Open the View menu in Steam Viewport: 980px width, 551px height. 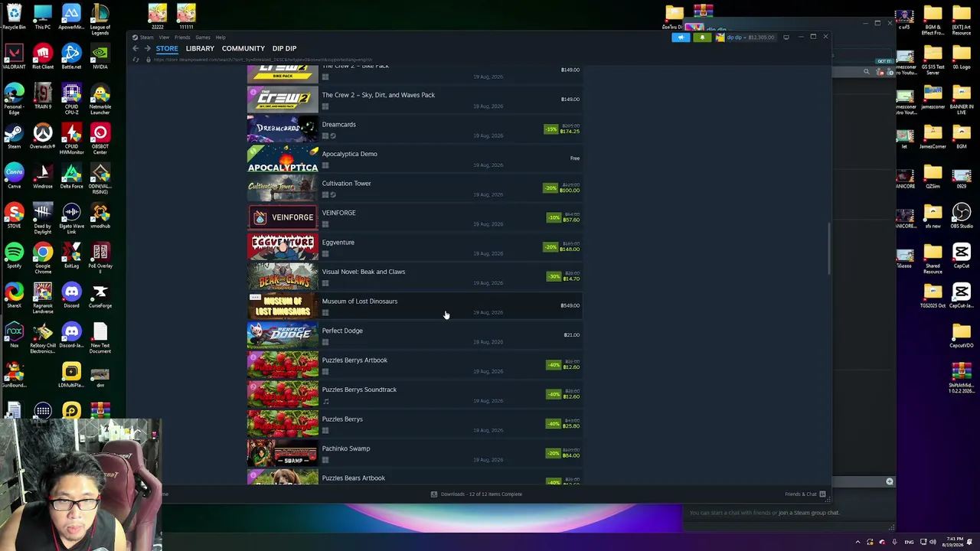(x=164, y=37)
